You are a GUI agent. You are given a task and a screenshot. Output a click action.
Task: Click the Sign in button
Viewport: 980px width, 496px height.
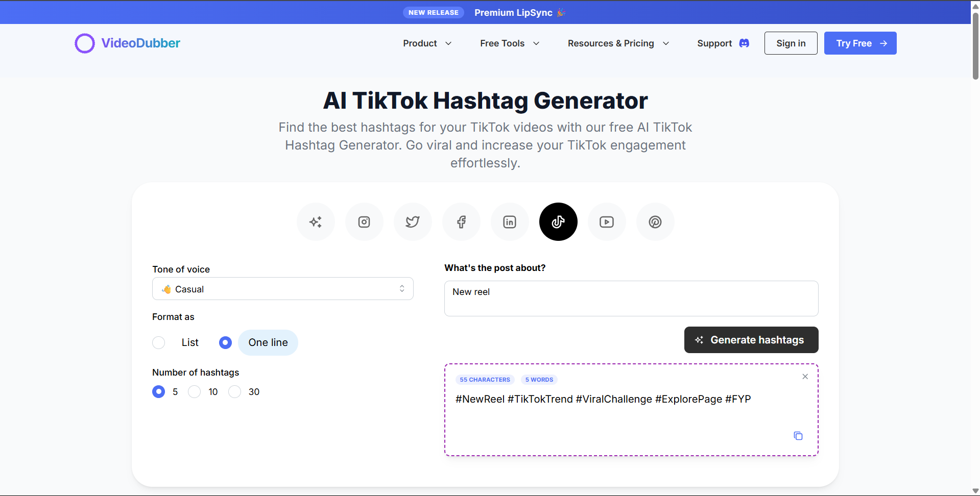coord(791,43)
